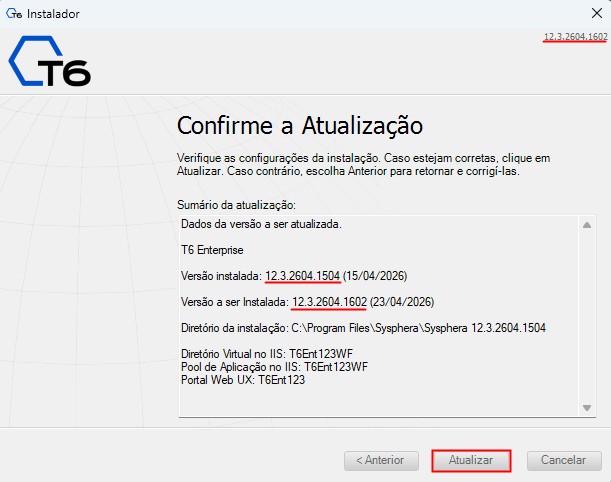Click 'Portal Web UX: T6Ent123' line

coord(243,380)
